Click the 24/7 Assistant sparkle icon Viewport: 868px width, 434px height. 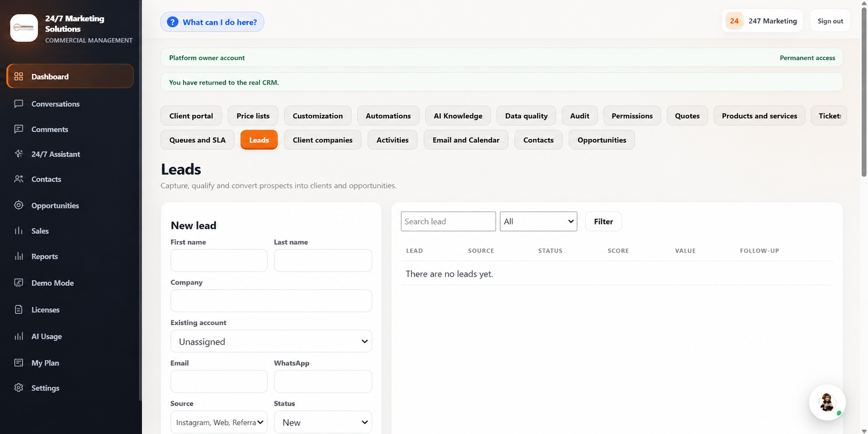[x=19, y=154]
